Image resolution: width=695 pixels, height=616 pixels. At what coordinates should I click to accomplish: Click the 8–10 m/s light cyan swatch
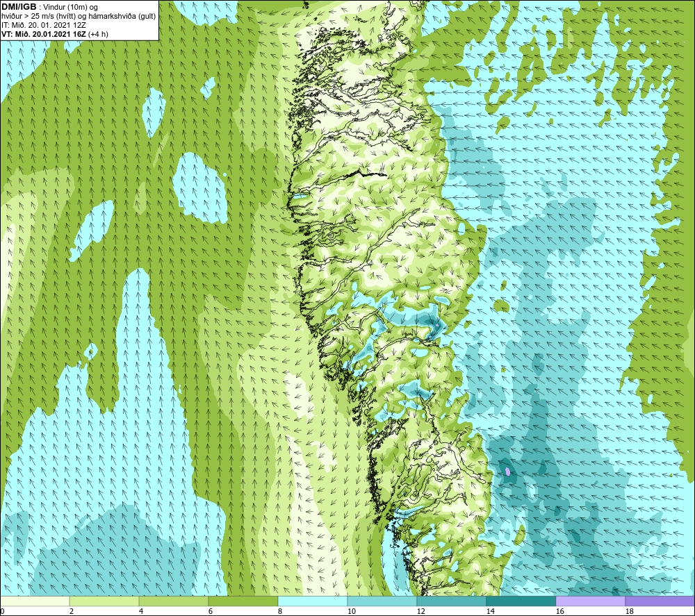point(313,601)
